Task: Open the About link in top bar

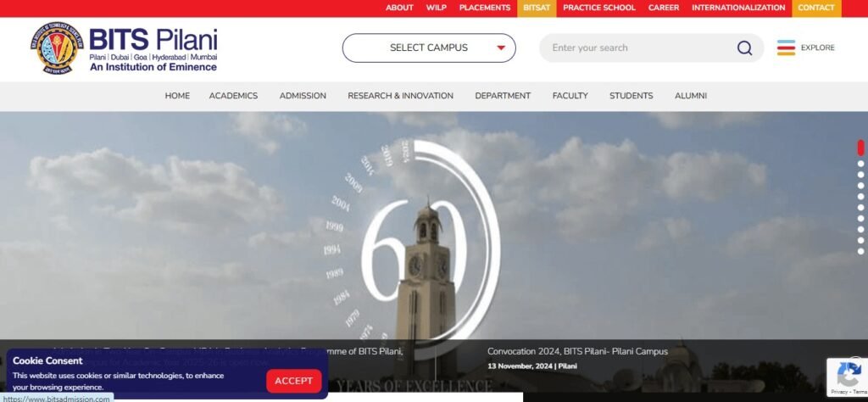Action: 400,8
